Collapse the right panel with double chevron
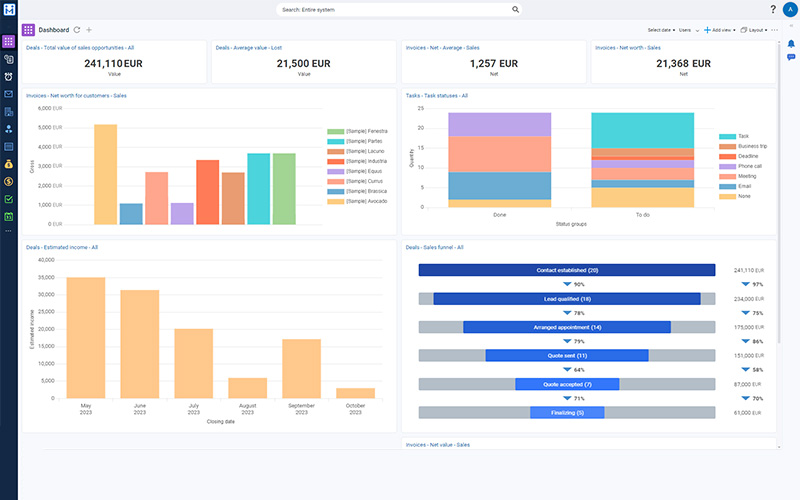 tap(791, 26)
